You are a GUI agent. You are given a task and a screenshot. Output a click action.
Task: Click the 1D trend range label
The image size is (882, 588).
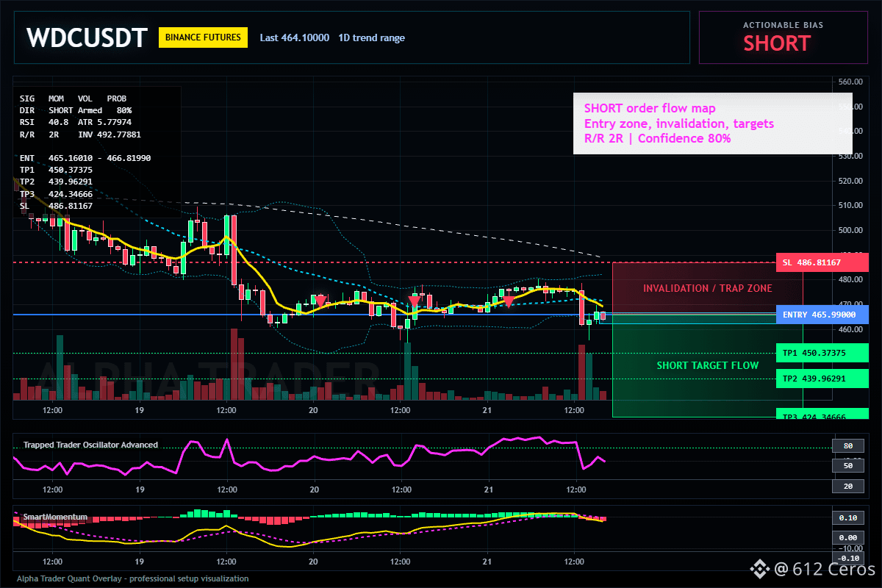point(371,38)
